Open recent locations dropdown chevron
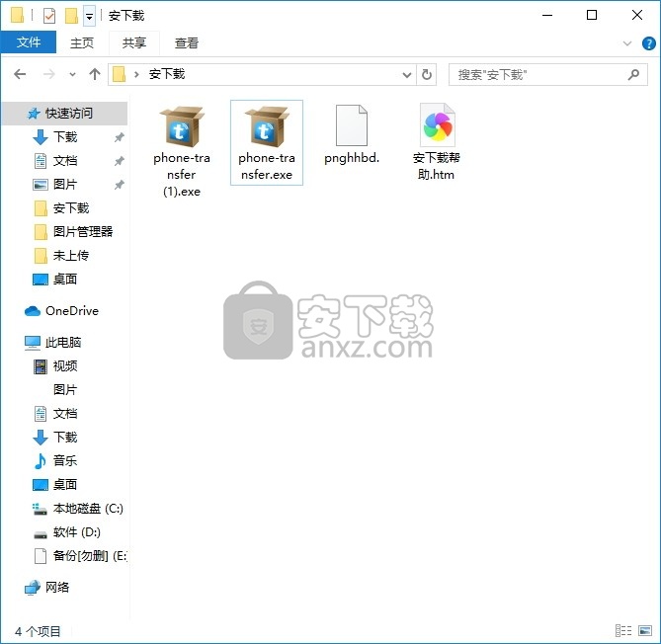The image size is (661, 644). pyautogui.click(x=72, y=75)
